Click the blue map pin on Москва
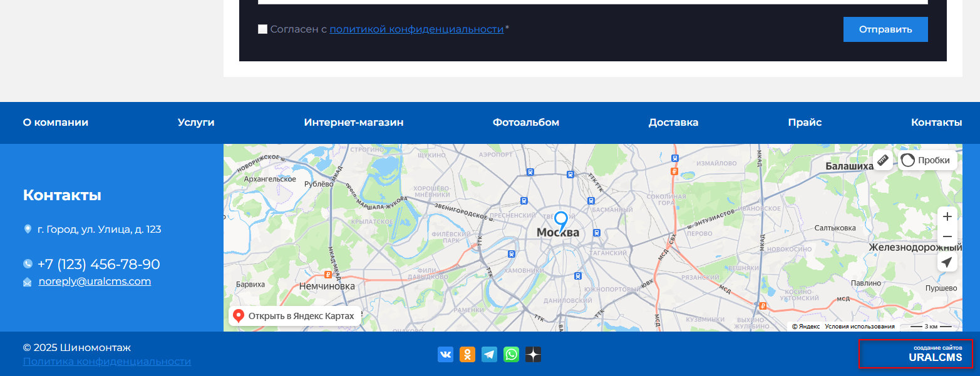980x376 pixels. tap(560, 221)
